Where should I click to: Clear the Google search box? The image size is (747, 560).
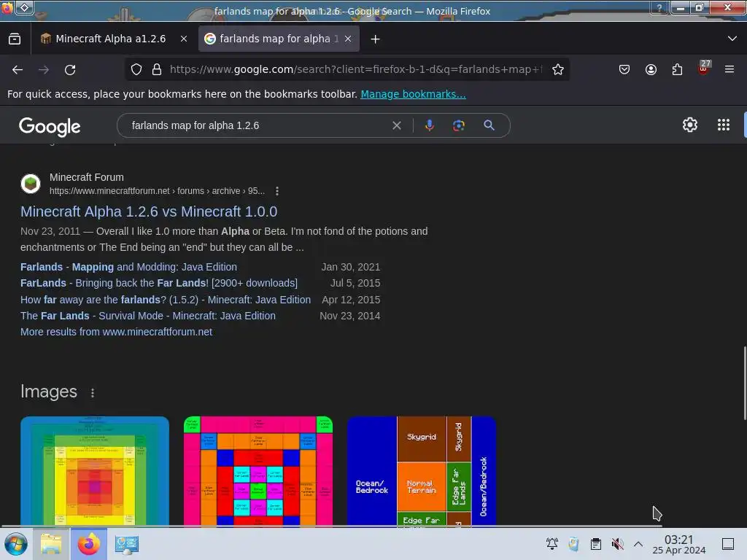click(x=396, y=125)
